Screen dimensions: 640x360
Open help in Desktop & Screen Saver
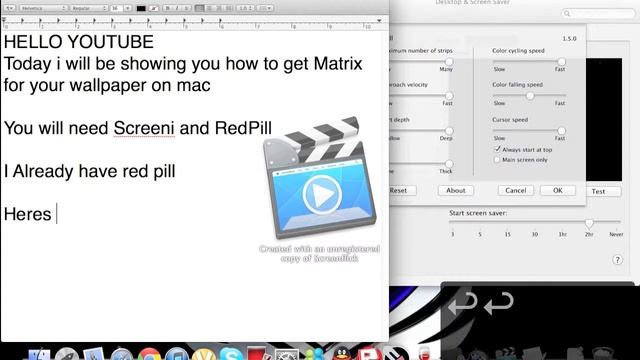point(618,260)
